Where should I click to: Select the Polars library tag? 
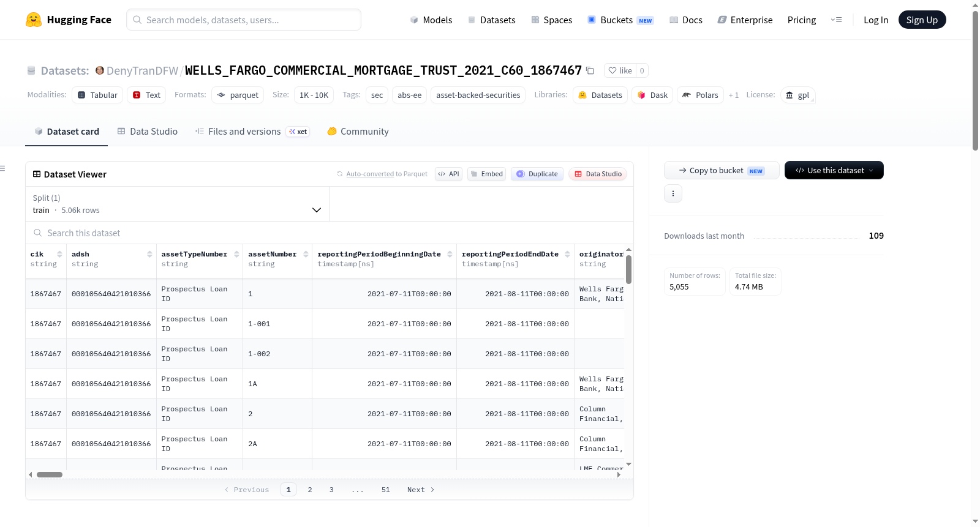click(x=700, y=95)
